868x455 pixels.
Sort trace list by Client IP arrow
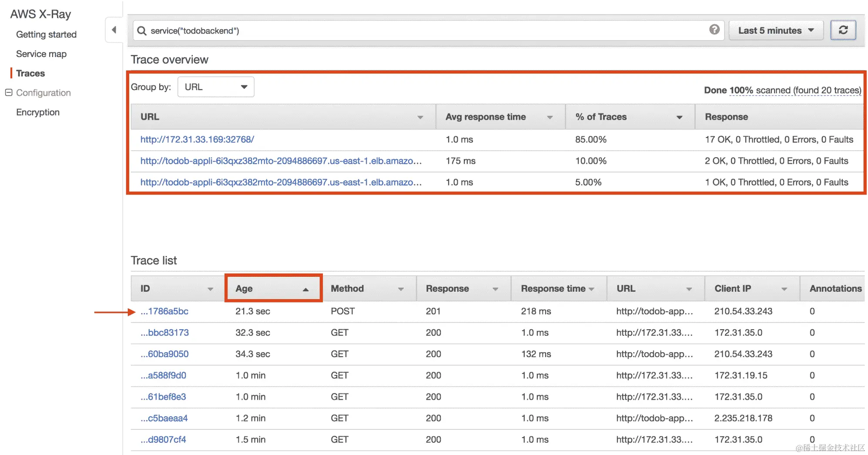(x=784, y=289)
